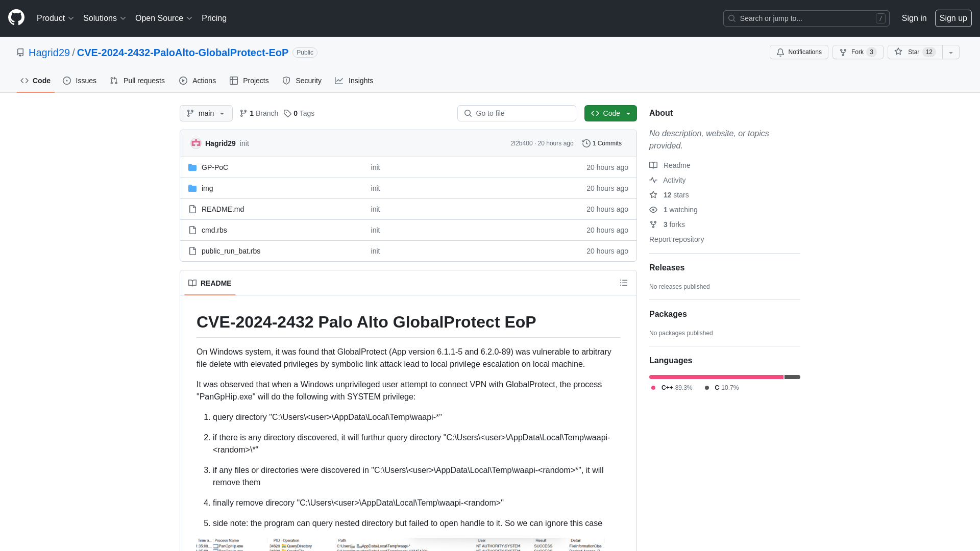Screen dimensions: 980x551
Task: Click the Readme link in About
Action: [676, 165]
